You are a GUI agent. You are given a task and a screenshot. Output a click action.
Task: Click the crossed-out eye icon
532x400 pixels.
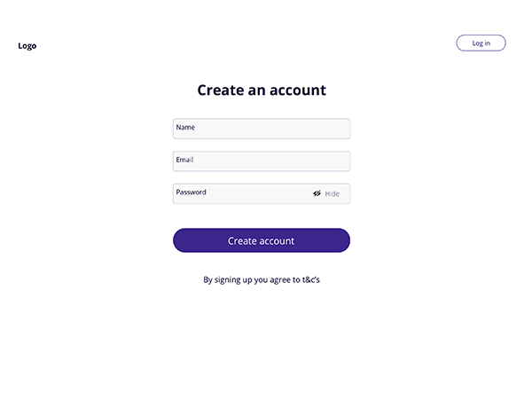317,193
